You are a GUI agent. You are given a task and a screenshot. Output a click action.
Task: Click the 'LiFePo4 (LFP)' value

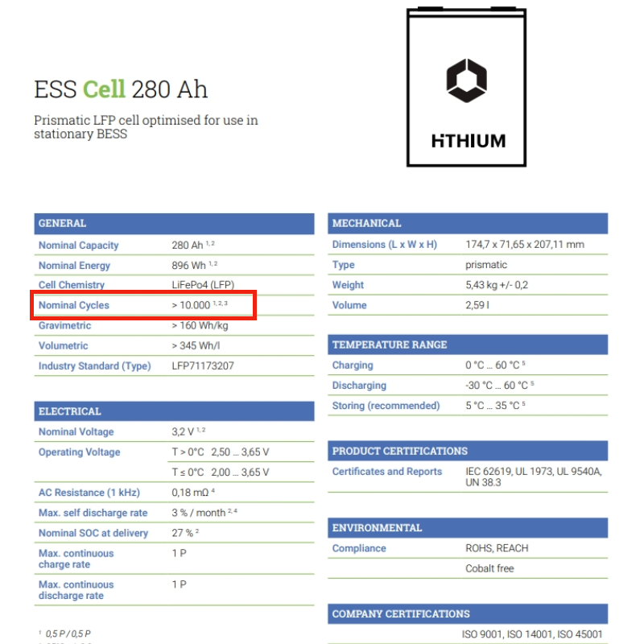point(203,285)
